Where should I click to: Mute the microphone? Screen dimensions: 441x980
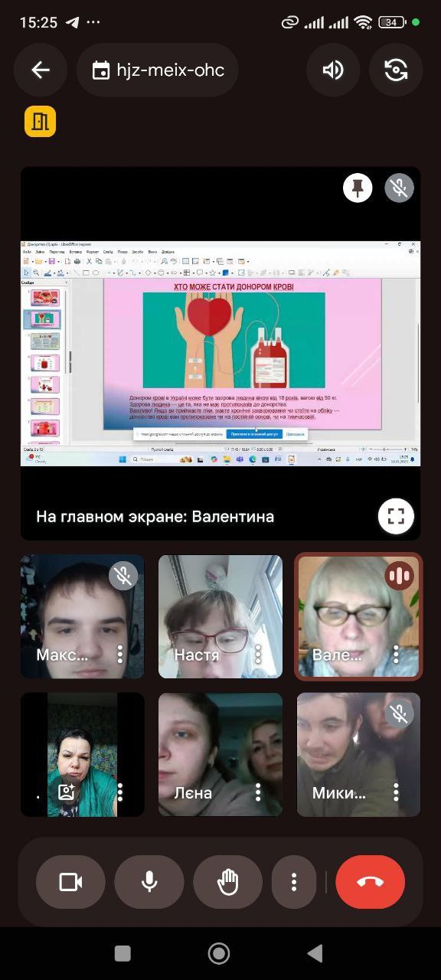[149, 882]
